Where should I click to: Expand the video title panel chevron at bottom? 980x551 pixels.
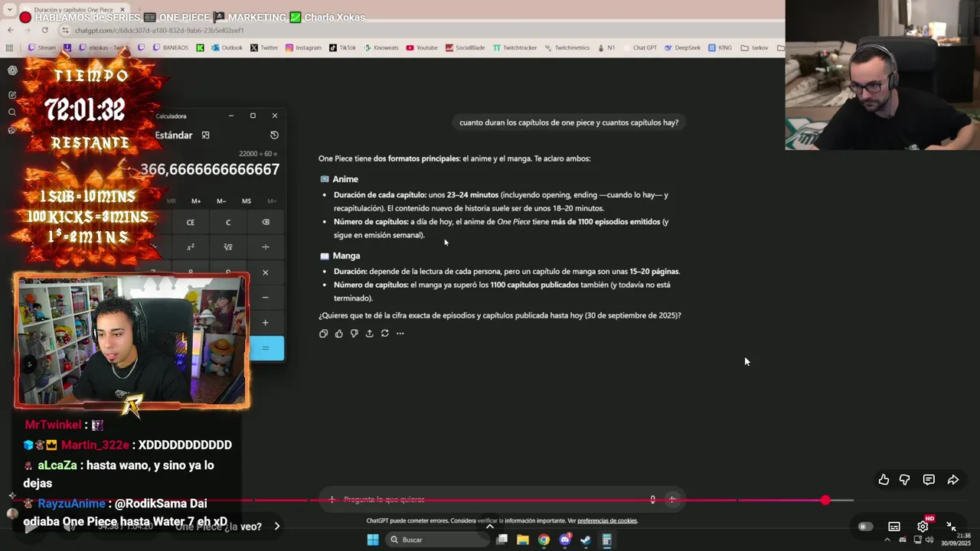coord(490,526)
